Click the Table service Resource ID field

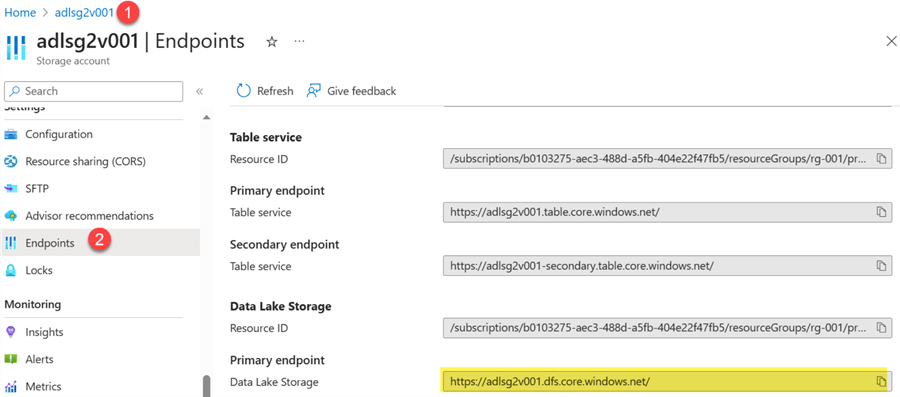[x=668, y=159]
